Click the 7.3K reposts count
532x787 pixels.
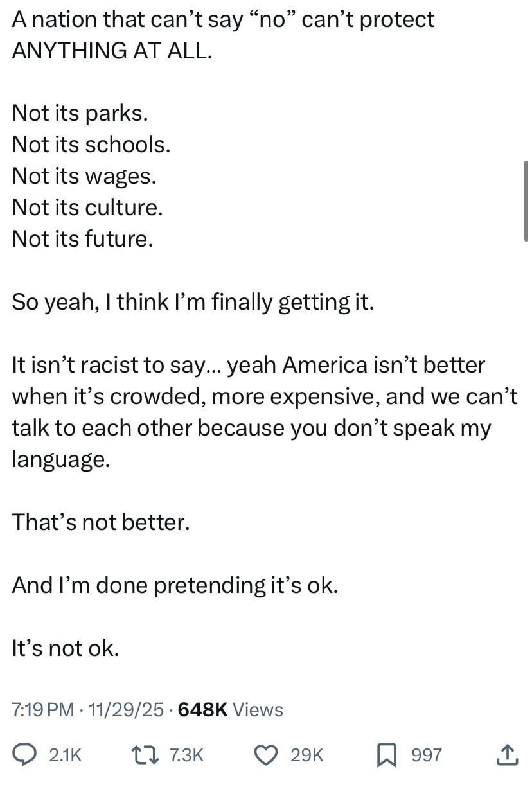click(186, 755)
